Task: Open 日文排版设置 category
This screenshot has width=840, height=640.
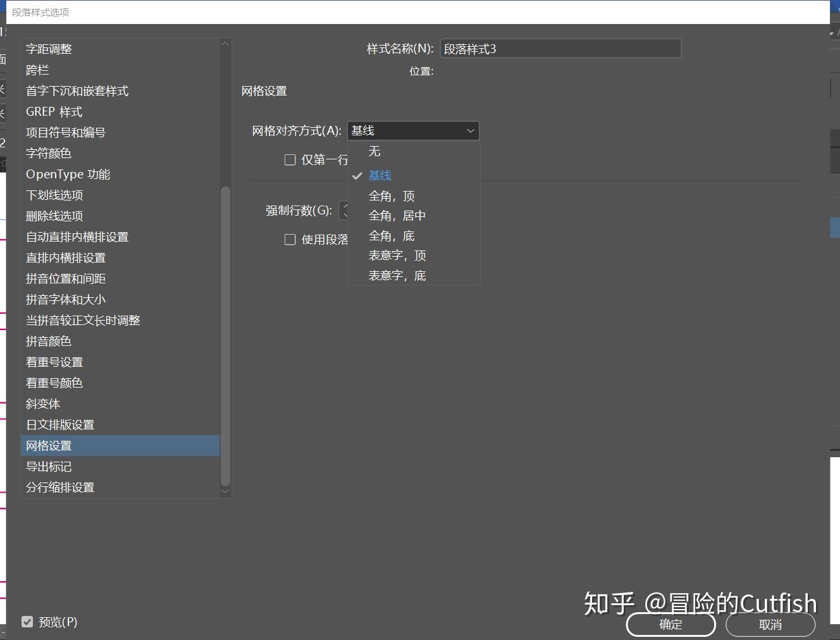Action: coord(59,424)
